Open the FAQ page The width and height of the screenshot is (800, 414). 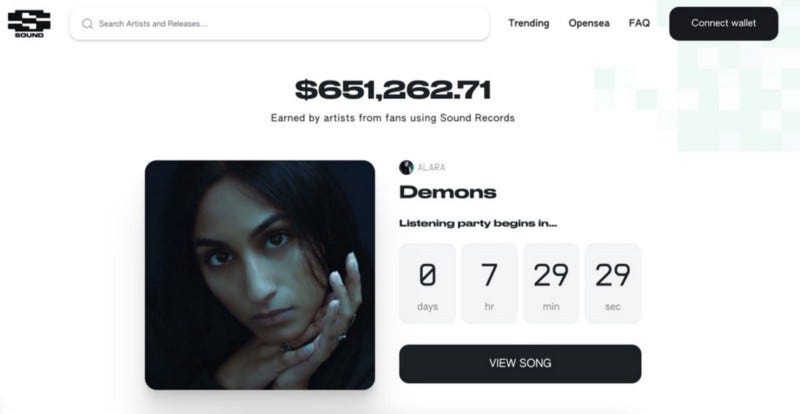click(639, 23)
